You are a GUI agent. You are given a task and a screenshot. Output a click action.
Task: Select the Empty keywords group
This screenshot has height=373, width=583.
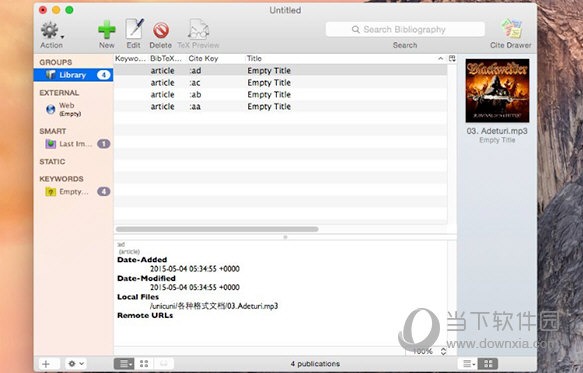tap(73, 192)
